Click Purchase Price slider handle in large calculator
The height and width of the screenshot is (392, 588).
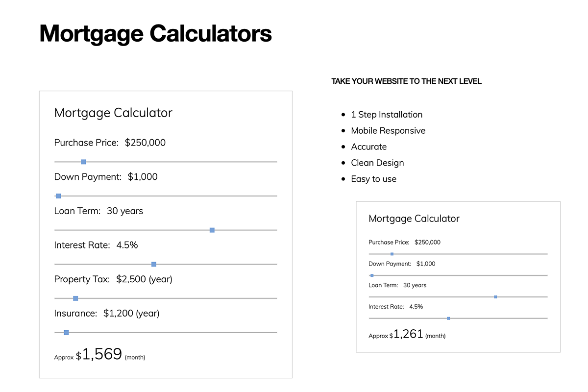(x=84, y=162)
